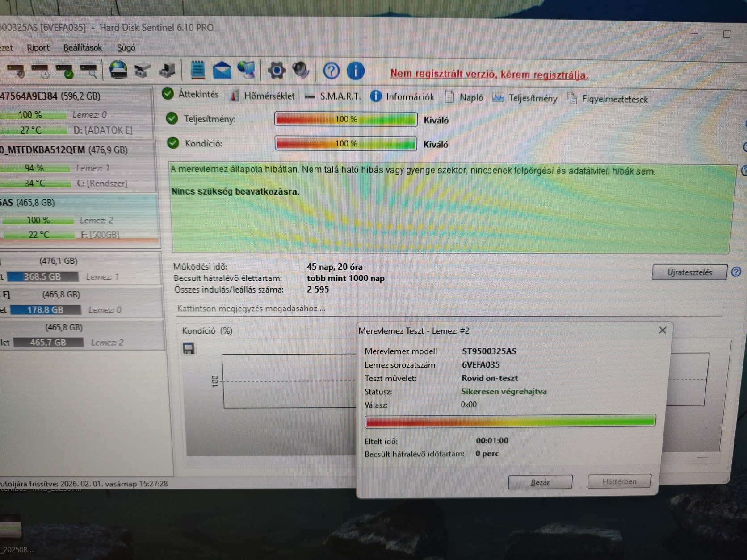747x560 pixels.
Task: Click the globe-over-disk toolbar icon
Action: 118,71
